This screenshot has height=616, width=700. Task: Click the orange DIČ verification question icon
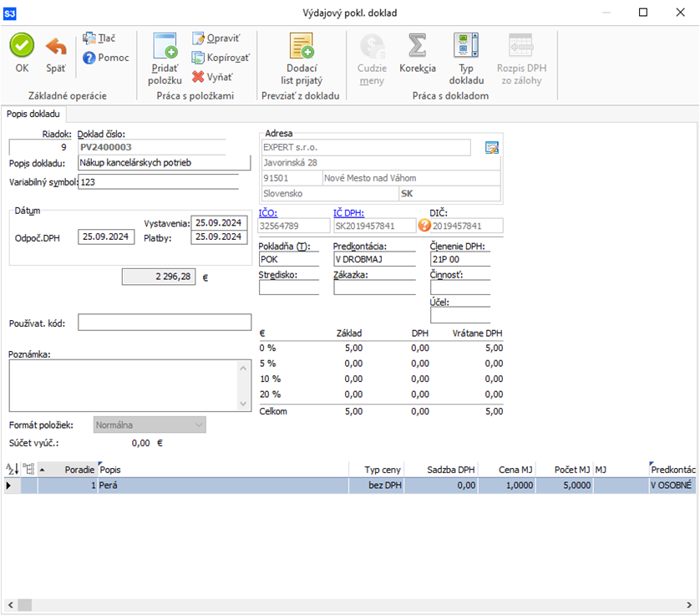click(424, 225)
